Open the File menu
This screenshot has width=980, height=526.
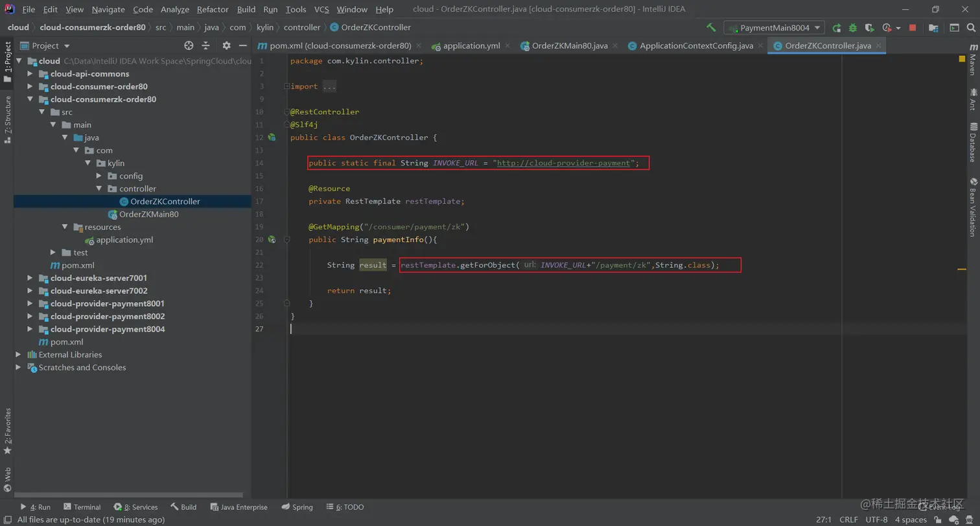point(29,9)
